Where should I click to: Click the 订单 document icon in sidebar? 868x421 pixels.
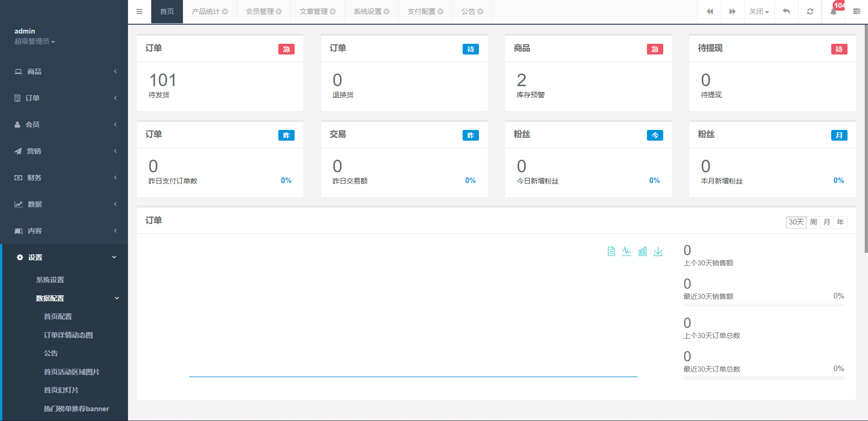tap(17, 98)
